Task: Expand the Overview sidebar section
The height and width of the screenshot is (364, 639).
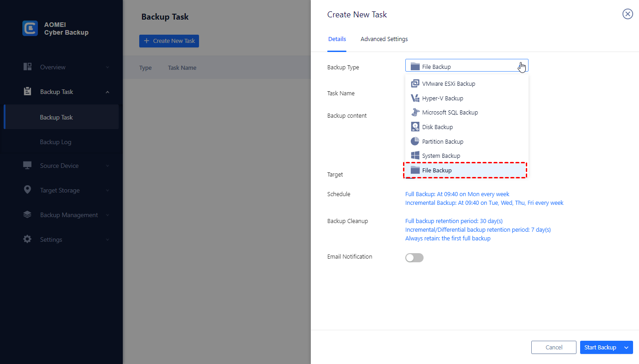Action: (108, 68)
